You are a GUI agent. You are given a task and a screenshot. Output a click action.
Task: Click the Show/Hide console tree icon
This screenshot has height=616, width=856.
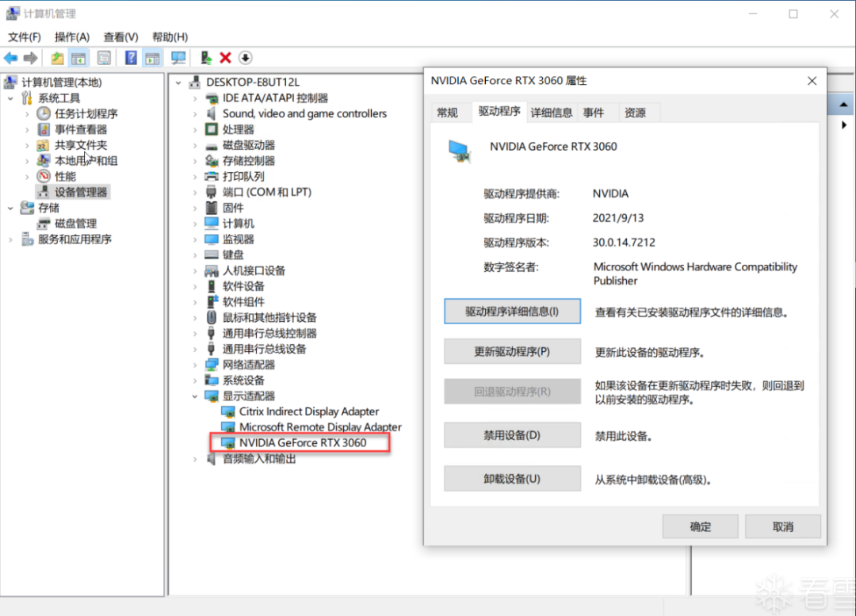click(78, 58)
